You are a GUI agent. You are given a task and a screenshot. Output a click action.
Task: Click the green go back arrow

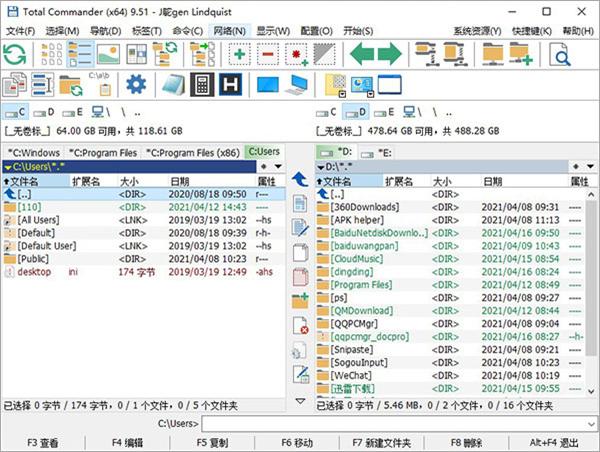pyautogui.click(x=362, y=54)
